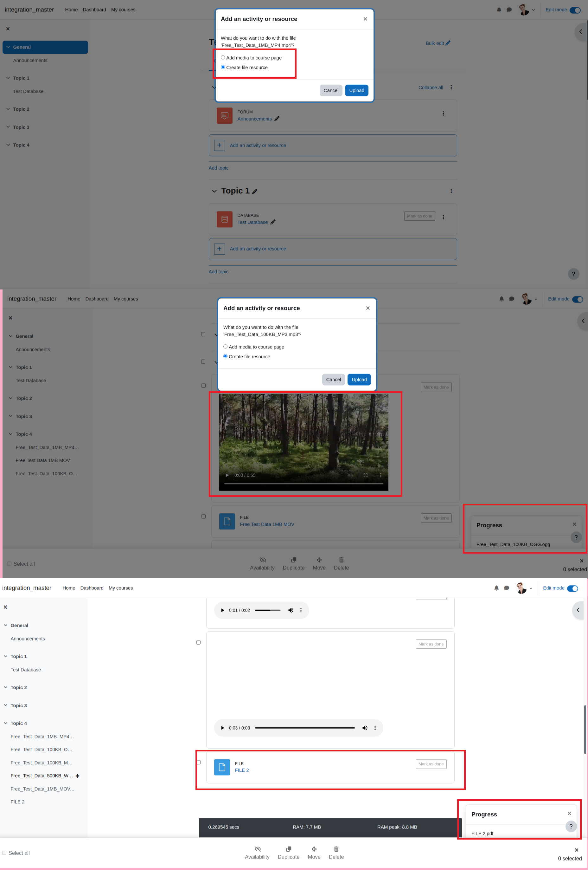Open messaging drawer icon in top page navbar

[509, 10]
